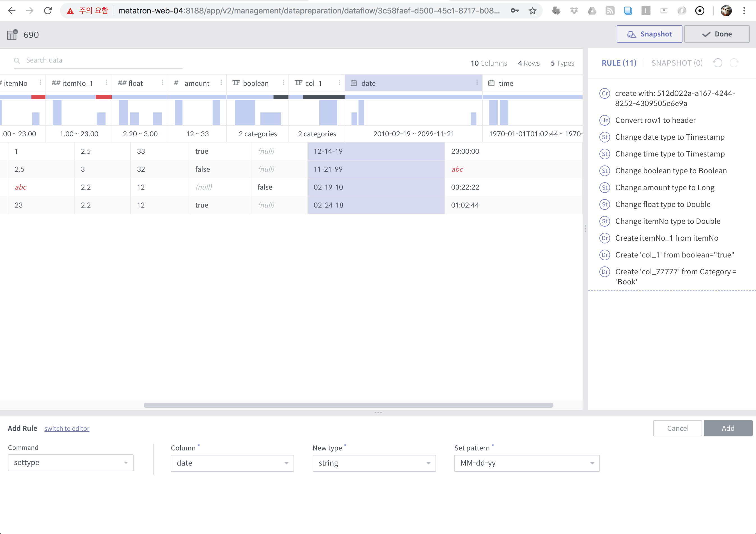Select the 'Convert row1 to header' rule

click(655, 120)
